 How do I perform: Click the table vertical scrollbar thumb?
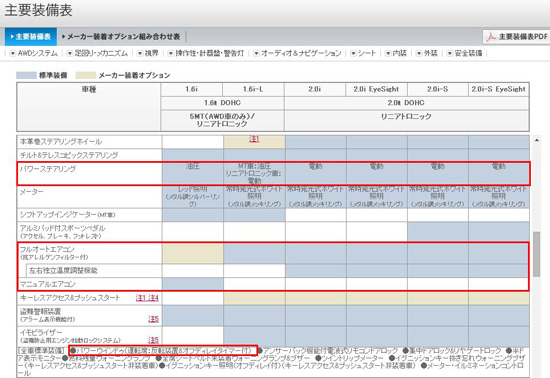[x=537, y=254]
